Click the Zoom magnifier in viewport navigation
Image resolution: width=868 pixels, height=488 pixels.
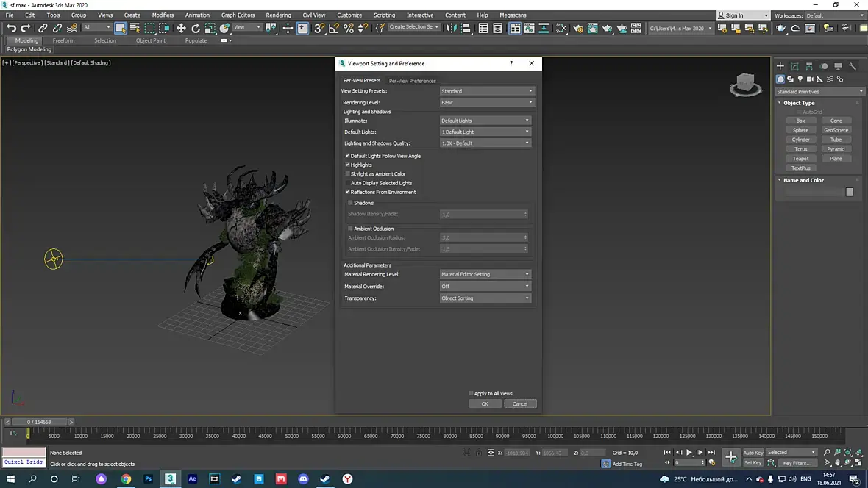point(827,452)
